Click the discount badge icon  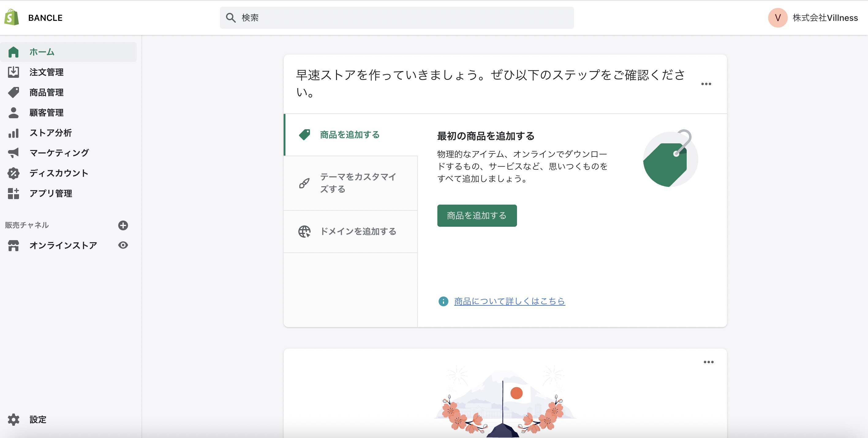pos(13,173)
